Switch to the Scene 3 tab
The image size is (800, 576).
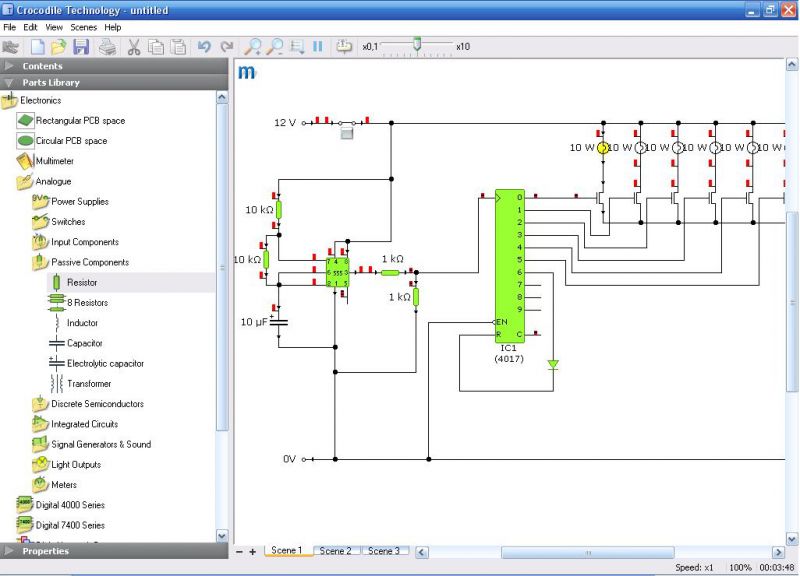click(384, 550)
